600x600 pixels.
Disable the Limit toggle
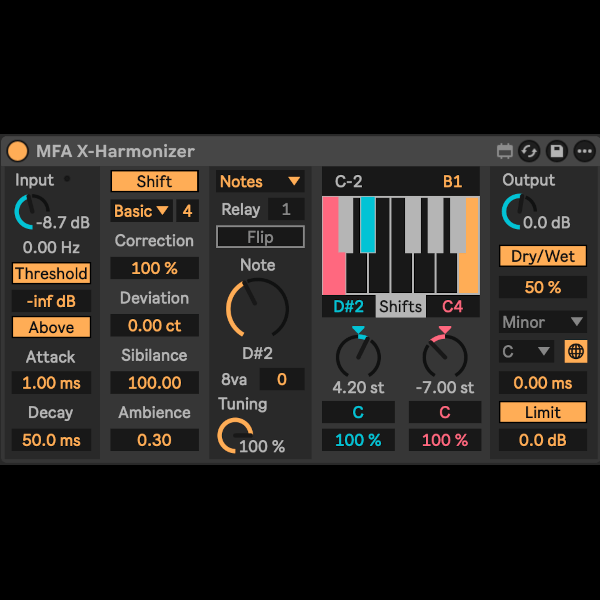pyautogui.click(x=544, y=412)
